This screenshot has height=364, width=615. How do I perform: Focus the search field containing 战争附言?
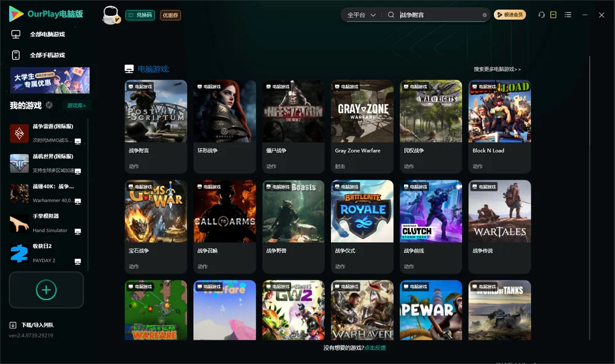(x=439, y=15)
